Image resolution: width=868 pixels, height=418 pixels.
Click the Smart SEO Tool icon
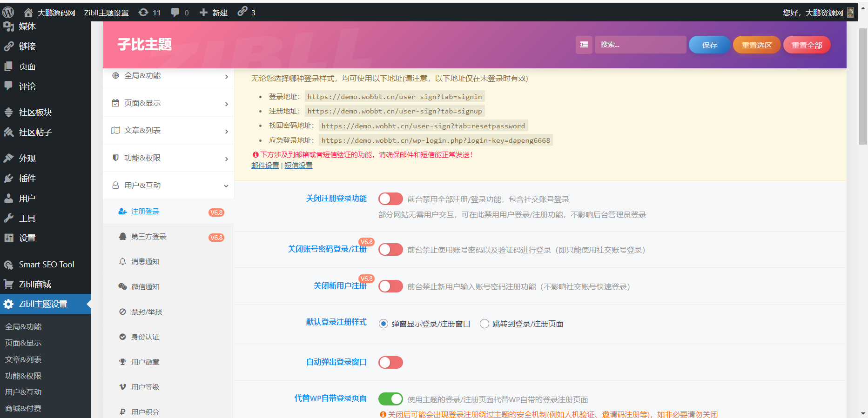click(8, 265)
